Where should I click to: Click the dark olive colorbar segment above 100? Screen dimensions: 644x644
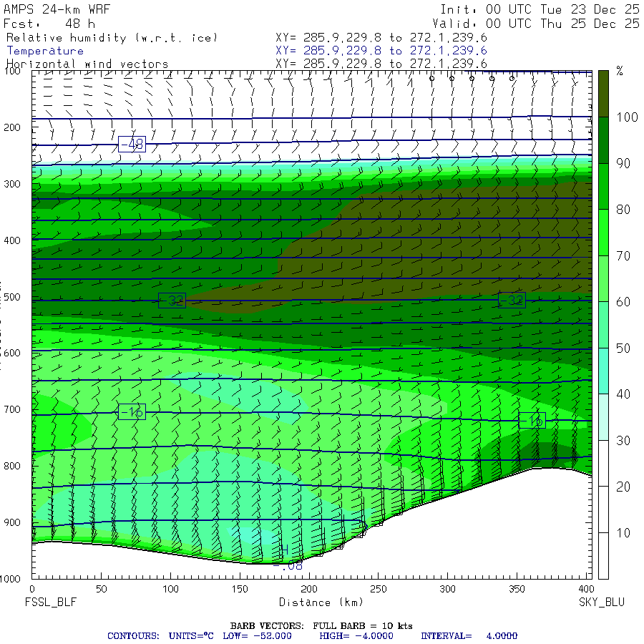[x=603, y=94]
